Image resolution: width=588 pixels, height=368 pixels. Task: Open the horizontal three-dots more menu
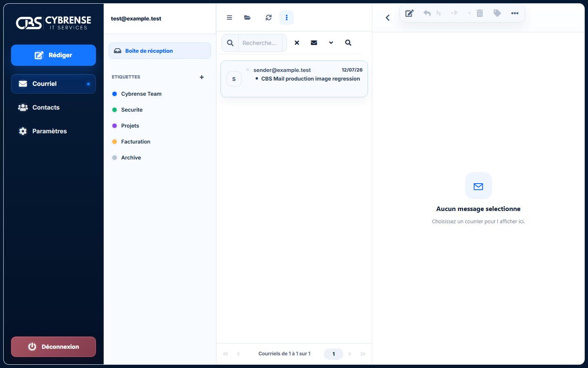tap(515, 13)
